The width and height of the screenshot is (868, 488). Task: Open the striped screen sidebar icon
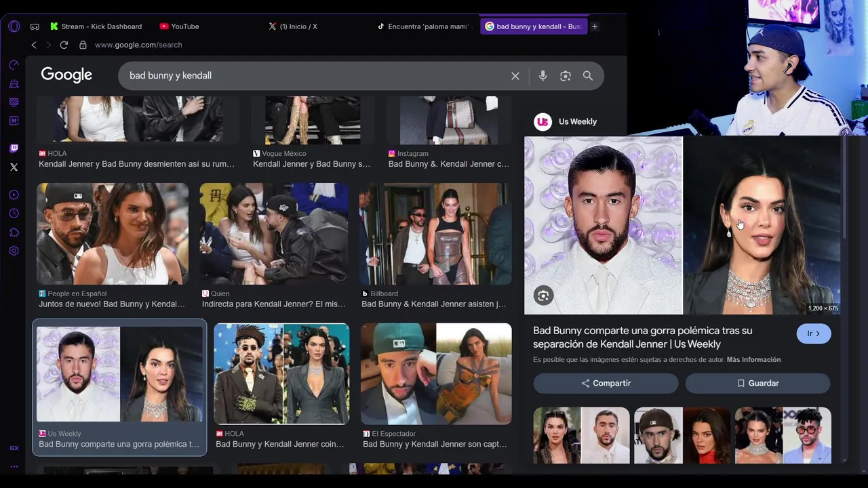pos(14,102)
